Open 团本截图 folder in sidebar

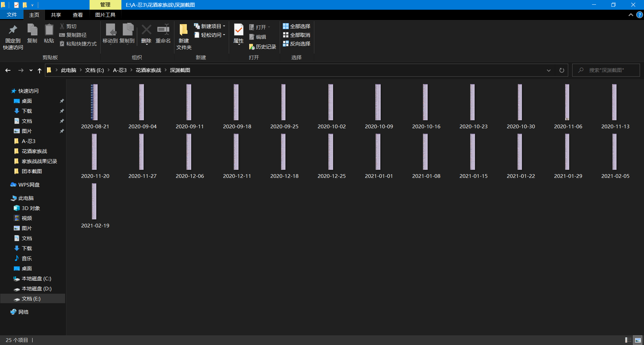pyautogui.click(x=32, y=171)
